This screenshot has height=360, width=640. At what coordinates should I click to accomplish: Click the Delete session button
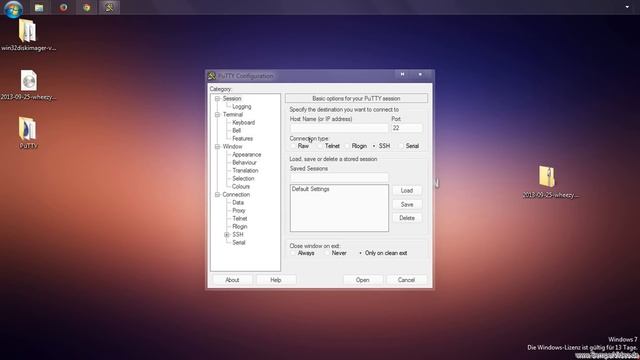pyautogui.click(x=407, y=218)
